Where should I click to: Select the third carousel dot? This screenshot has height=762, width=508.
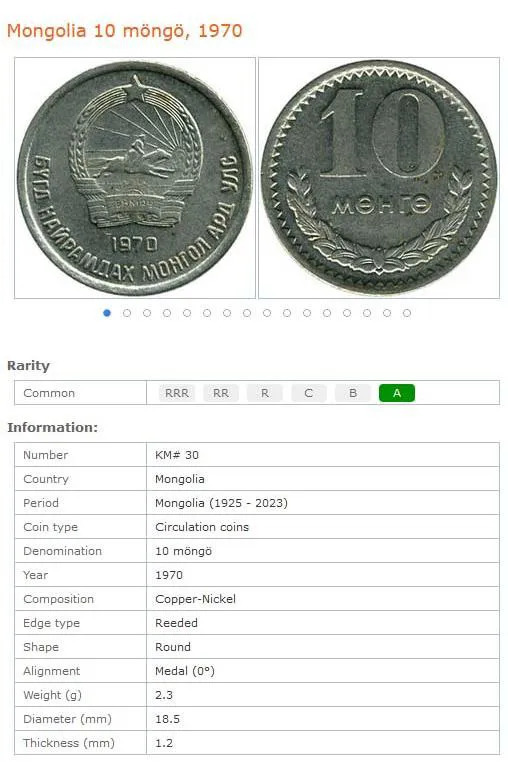147,313
